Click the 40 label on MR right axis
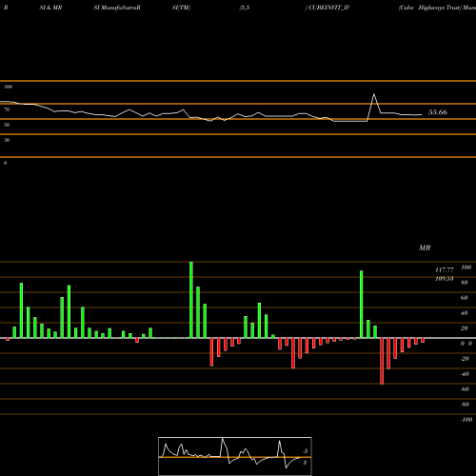 [x=465, y=313]
